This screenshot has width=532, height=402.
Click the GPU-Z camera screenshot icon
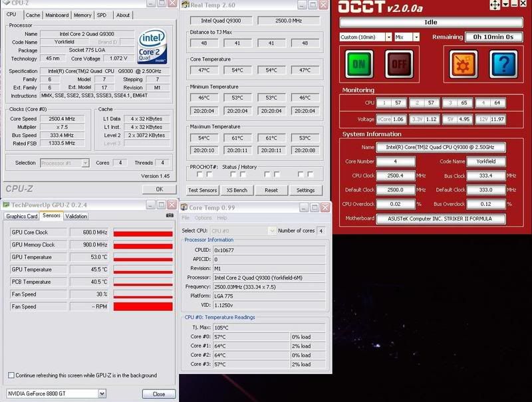click(170, 215)
